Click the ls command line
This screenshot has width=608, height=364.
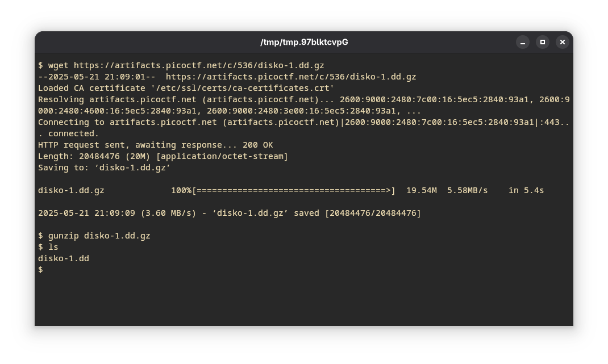pyautogui.click(x=53, y=247)
